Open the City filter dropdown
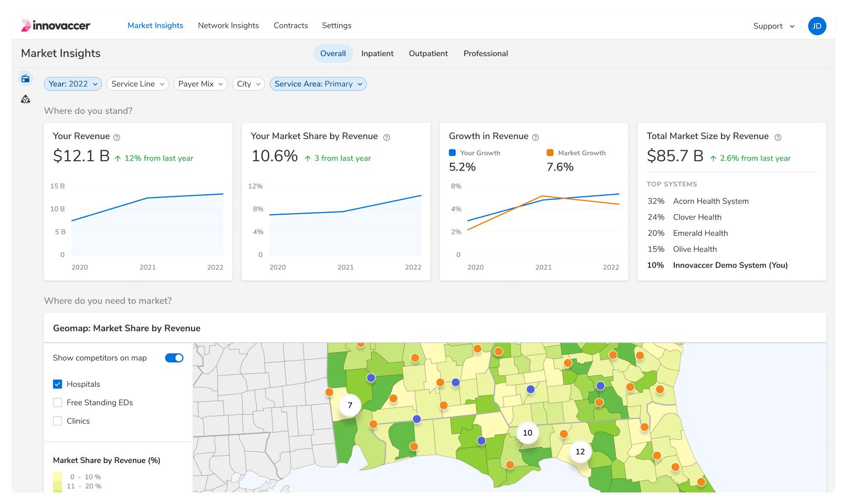Image resolution: width=847 pixels, height=504 pixels. pos(248,84)
